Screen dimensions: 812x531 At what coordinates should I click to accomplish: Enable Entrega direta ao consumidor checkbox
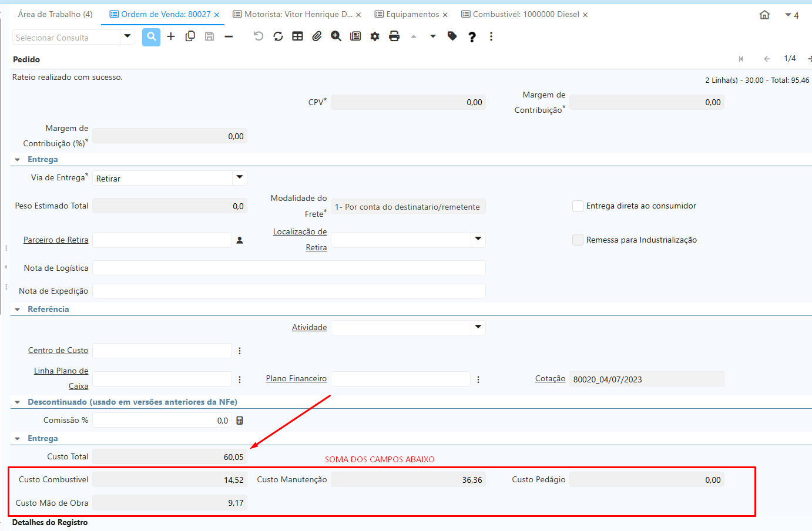point(578,206)
